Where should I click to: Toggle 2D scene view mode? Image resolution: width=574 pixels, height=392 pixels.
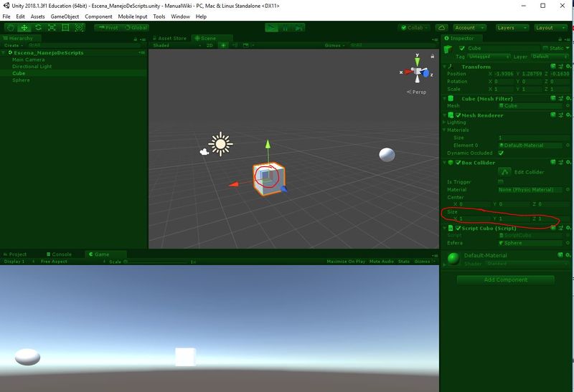(x=210, y=45)
